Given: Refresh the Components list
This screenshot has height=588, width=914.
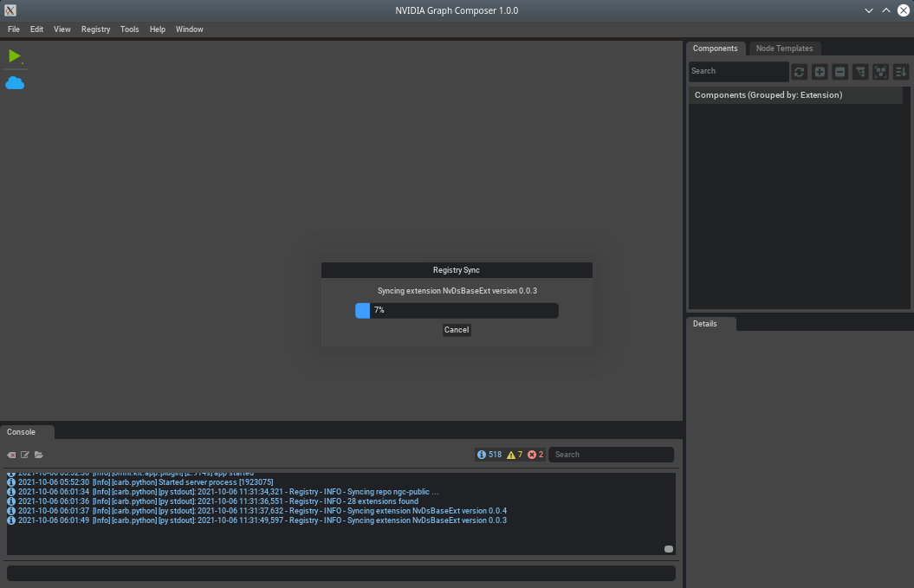Looking at the screenshot, I should click(x=800, y=72).
